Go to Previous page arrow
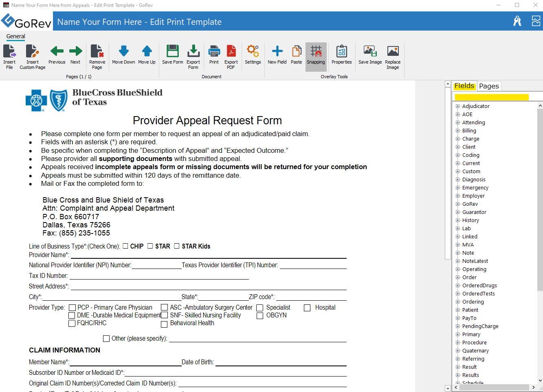This screenshot has width=543, height=392. pos(57,51)
